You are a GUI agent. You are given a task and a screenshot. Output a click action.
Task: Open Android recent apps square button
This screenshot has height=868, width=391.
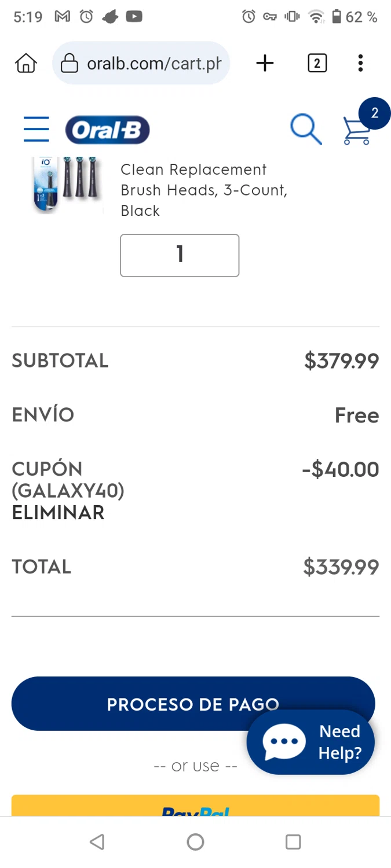[x=293, y=842]
